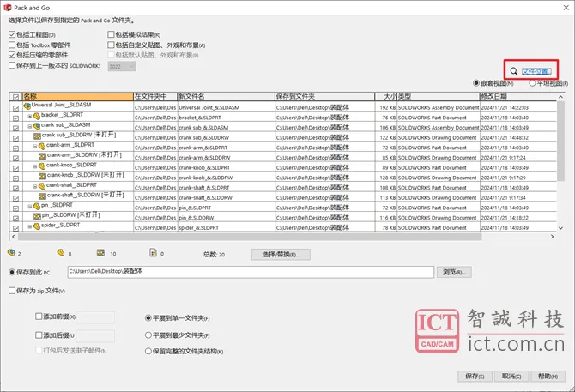The height and width of the screenshot is (392, 575).
Task: Click the drawings count icon below the list
Action: pos(101,253)
